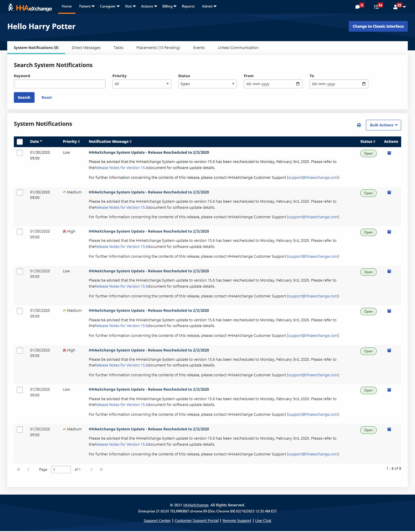The height and width of the screenshot is (532, 415).
Task: Open the Placements (15 Pending) tab
Action: (x=158, y=48)
